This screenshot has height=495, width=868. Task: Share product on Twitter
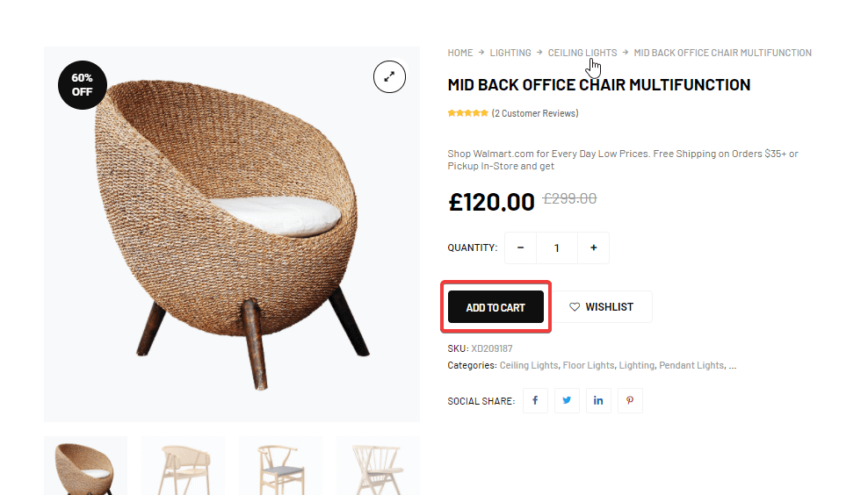tap(567, 400)
